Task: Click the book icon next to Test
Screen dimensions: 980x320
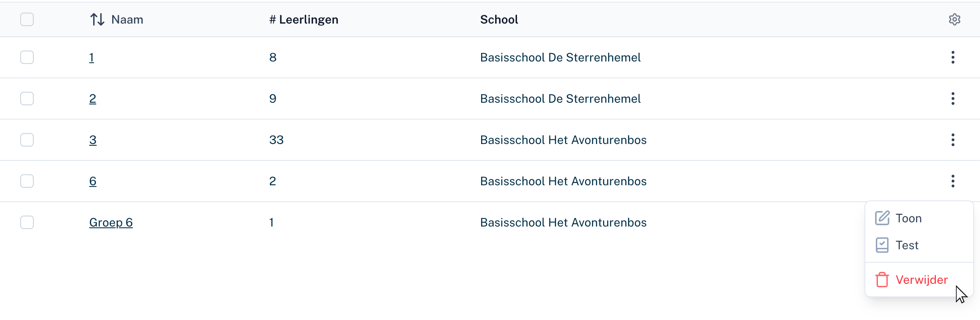Action: tap(882, 245)
